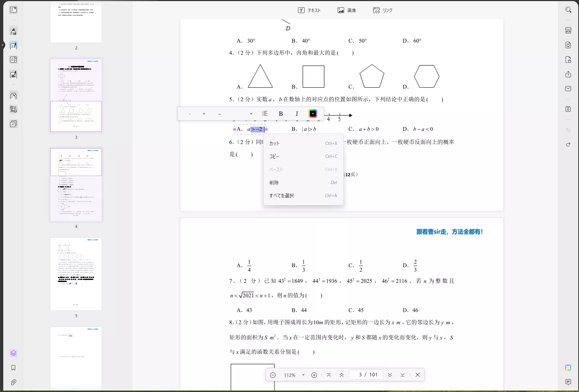579x392 pixels.
Task: Send the file by email
Action: (x=568, y=89)
